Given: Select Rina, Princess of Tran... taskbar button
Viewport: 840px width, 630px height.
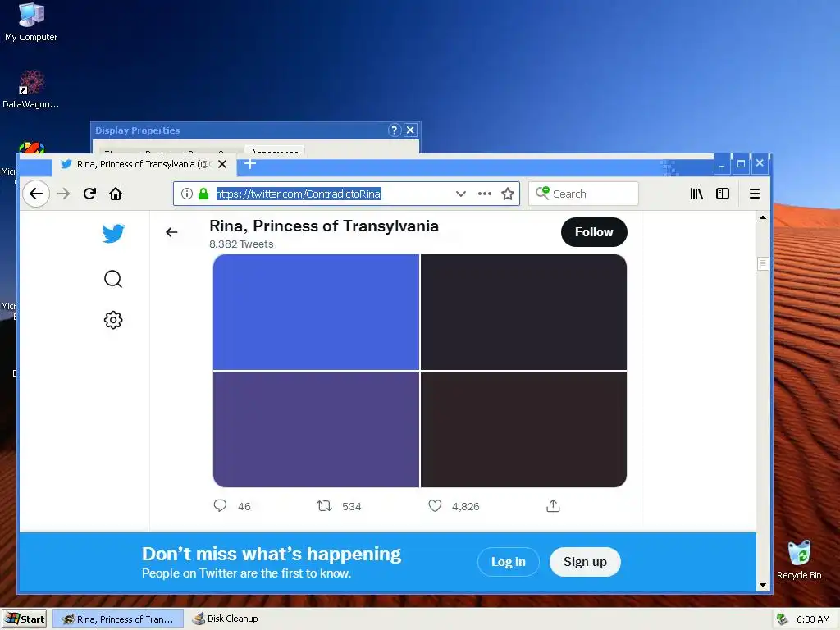Looking at the screenshot, I should (118, 619).
